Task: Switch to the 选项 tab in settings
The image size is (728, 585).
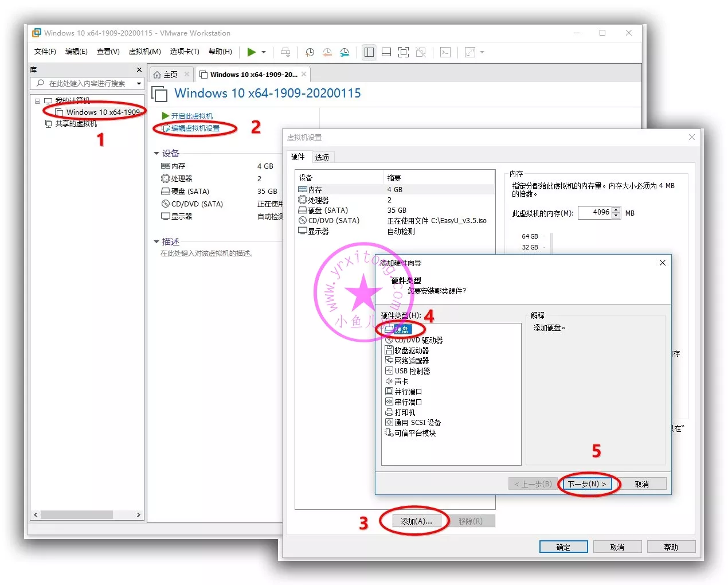Action: (x=322, y=157)
